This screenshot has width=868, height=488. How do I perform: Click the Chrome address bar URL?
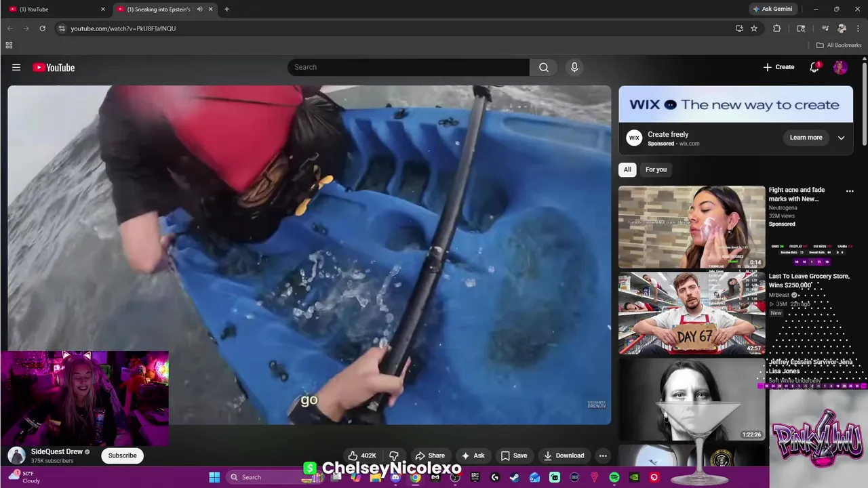[x=123, y=28]
